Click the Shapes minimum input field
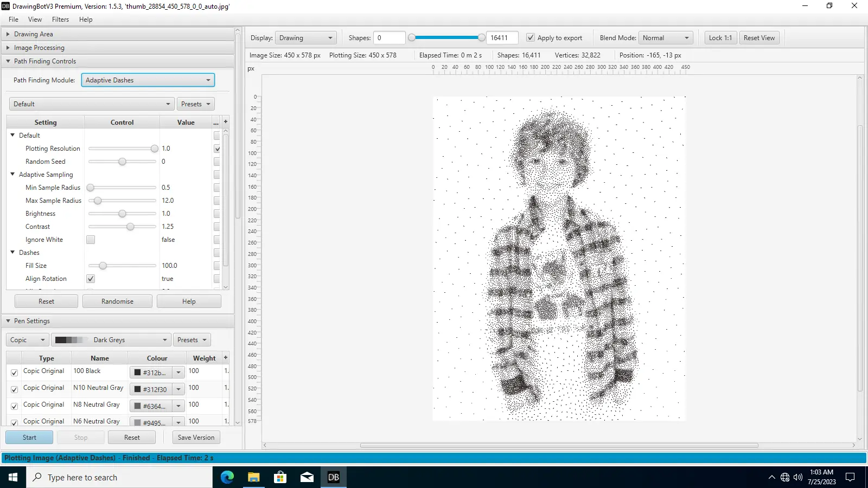This screenshot has width=868, height=488. click(389, 38)
